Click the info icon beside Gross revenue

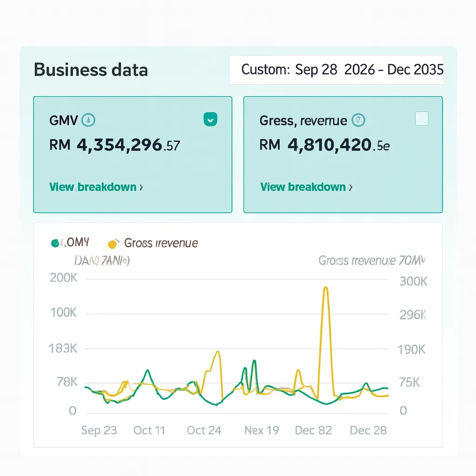358,121
